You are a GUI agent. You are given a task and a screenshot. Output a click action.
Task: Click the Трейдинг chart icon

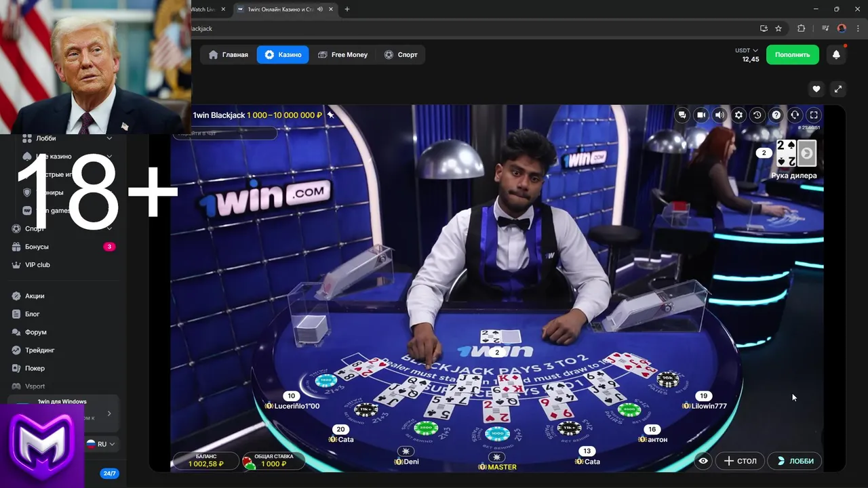17,350
